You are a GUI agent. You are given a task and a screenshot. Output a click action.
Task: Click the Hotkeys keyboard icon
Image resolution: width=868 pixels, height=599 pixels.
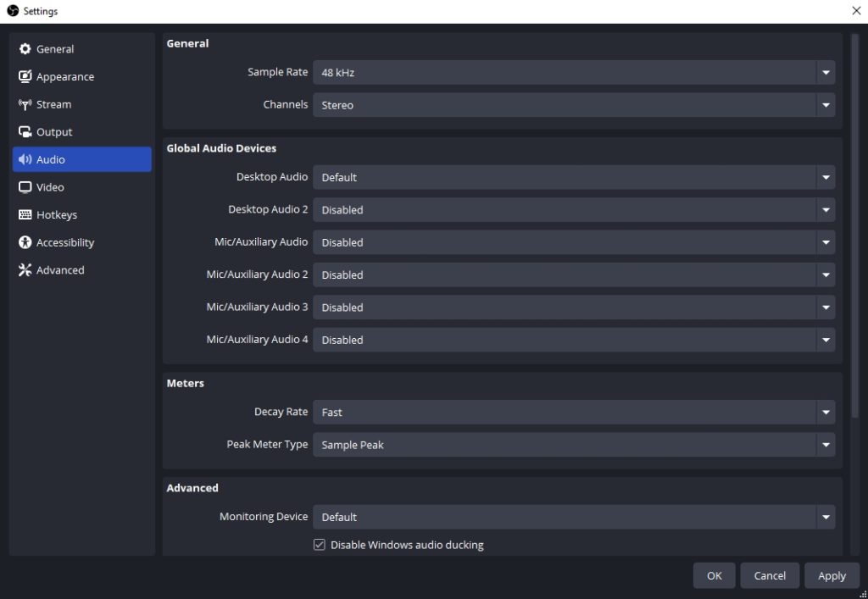pos(25,214)
